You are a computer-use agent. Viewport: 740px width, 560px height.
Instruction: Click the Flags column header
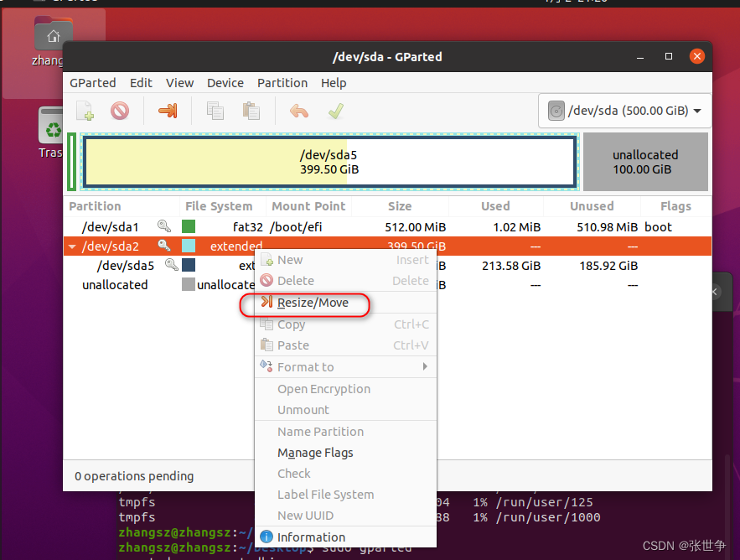click(675, 206)
